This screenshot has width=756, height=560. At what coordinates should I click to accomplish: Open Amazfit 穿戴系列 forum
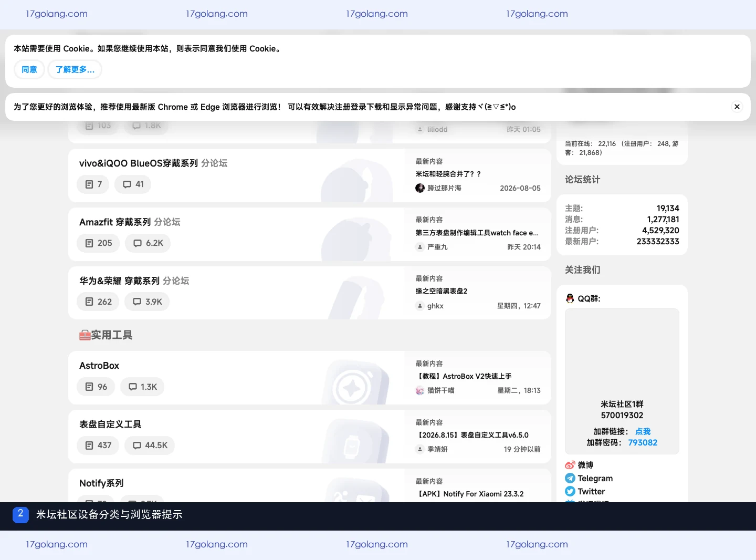click(x=115, y=222)
